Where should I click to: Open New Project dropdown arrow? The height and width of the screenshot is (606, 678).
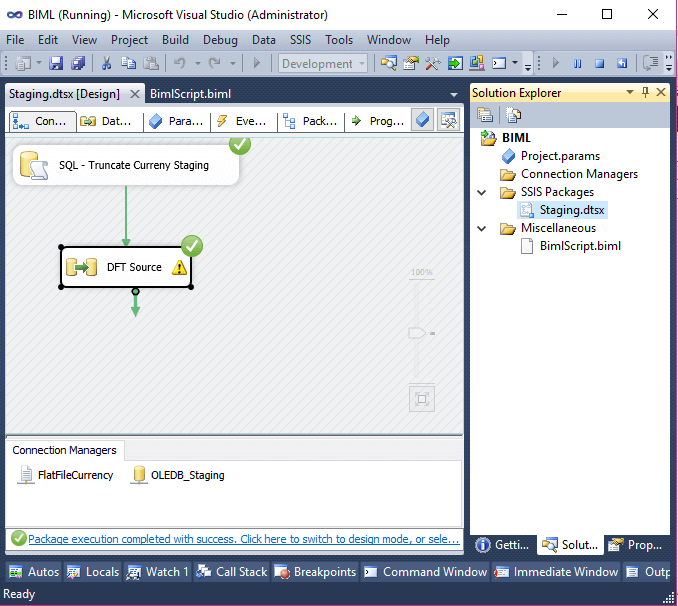click(38, 64)
